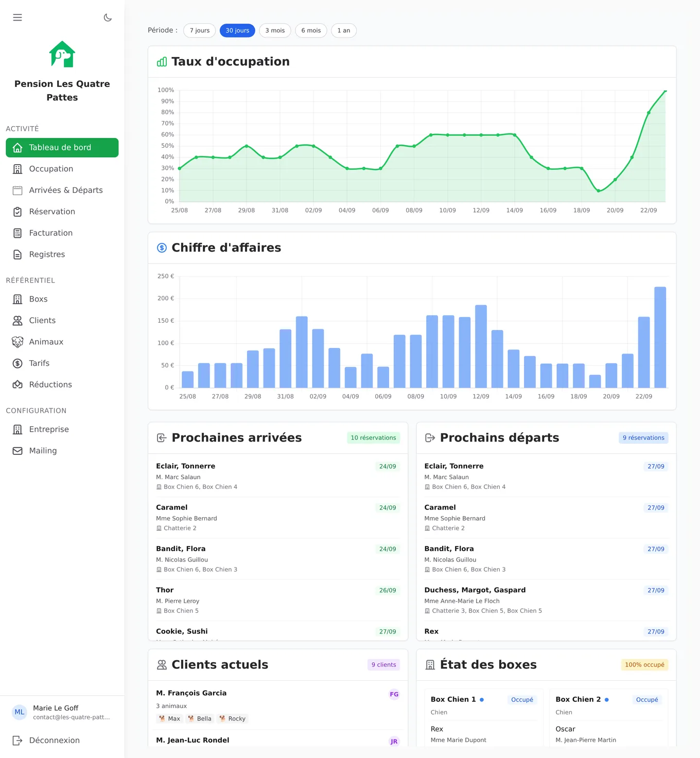
Task: Click the Tarifs dollar icon
Action: coord(17,363)
